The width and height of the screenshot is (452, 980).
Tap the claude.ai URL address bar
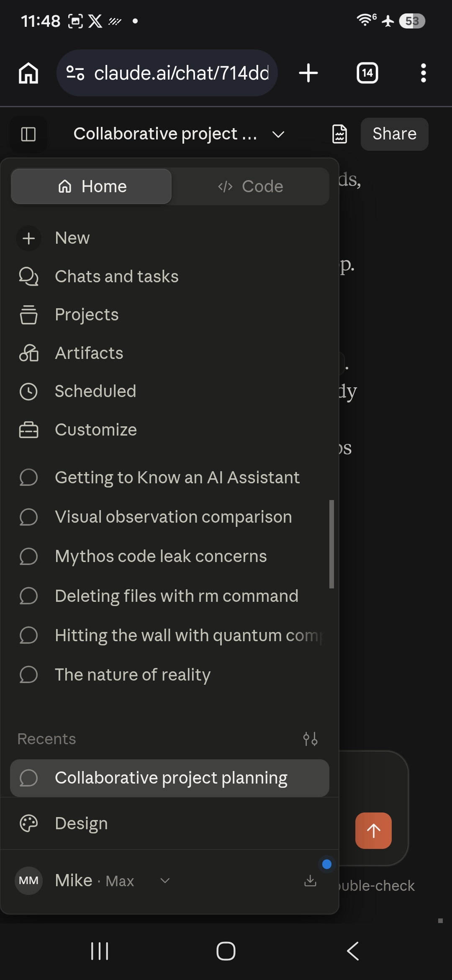point(167,73)
